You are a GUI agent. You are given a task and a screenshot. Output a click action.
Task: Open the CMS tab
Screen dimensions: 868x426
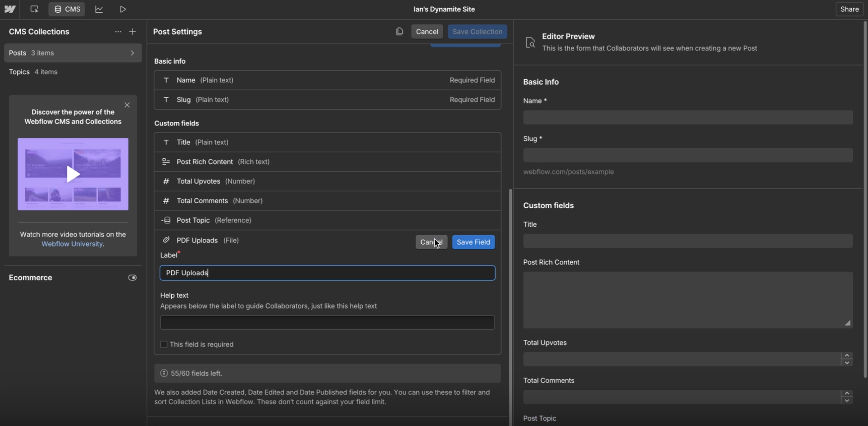pos(67,9)
